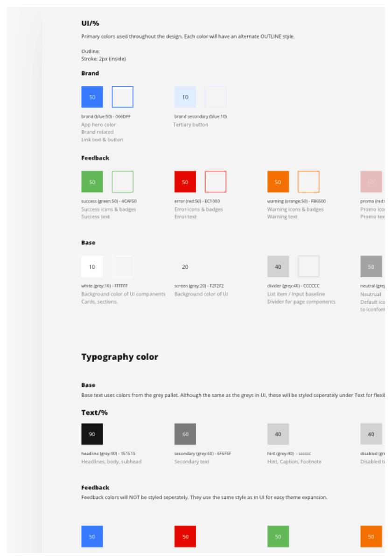Click the filled white grey 10 swatch

pos(92,266)
